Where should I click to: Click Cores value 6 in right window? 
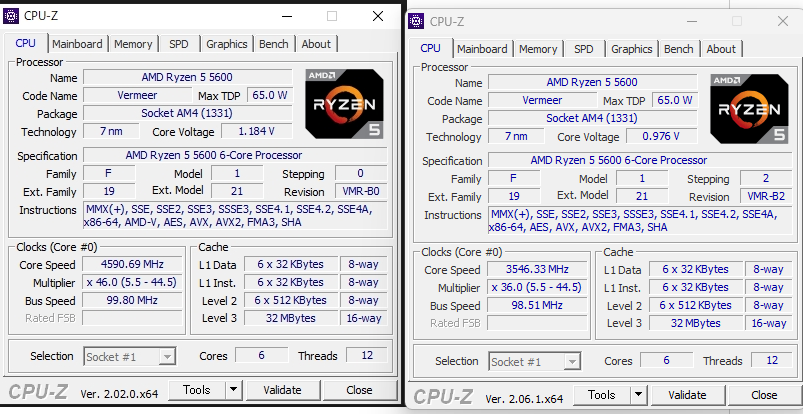666,361
